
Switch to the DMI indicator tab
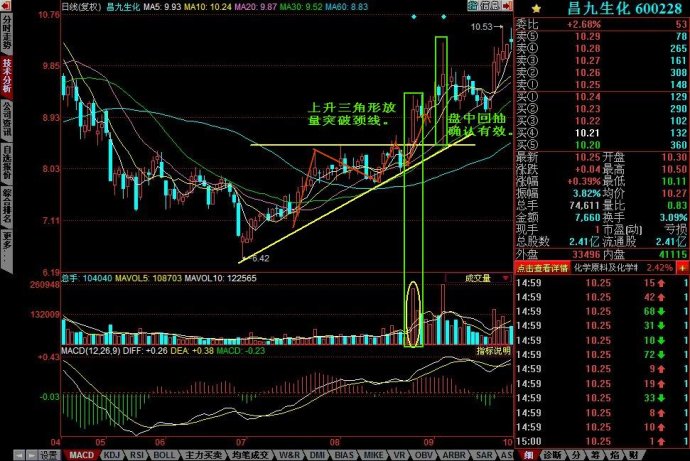(317, 455)
